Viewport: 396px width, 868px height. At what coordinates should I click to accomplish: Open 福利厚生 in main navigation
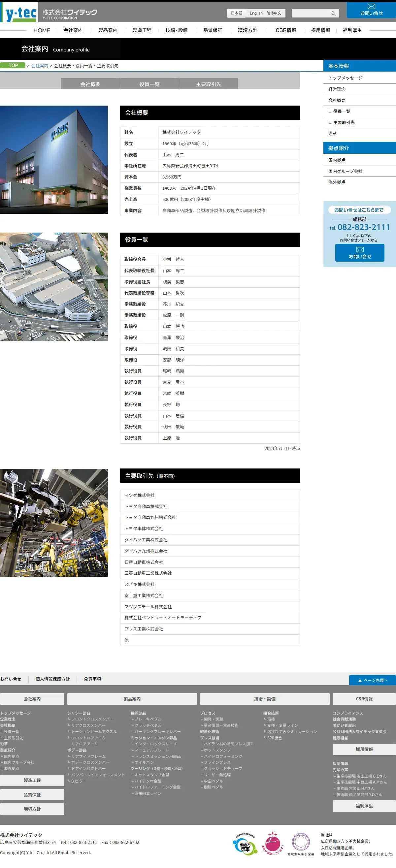point(352,30)
